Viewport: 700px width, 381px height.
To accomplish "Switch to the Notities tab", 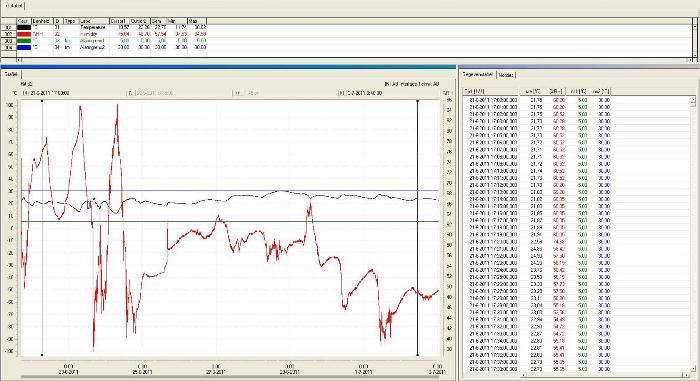I will 506,75.
